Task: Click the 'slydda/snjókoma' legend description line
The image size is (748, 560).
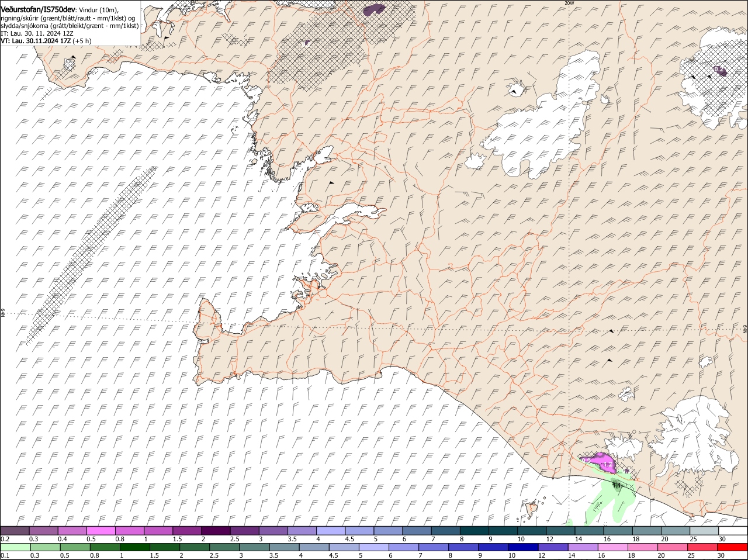Action: [70, 26]
